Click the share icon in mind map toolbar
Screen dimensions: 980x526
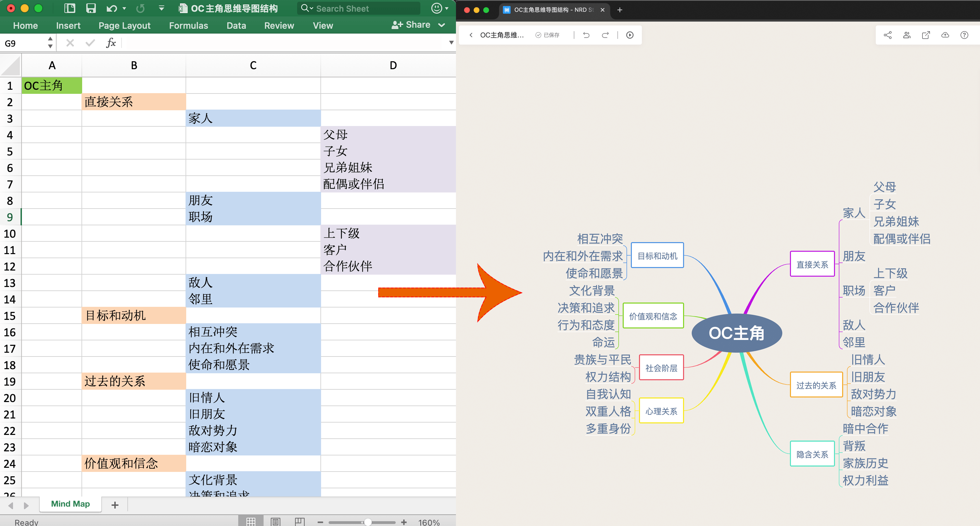[x=888, y=35]
